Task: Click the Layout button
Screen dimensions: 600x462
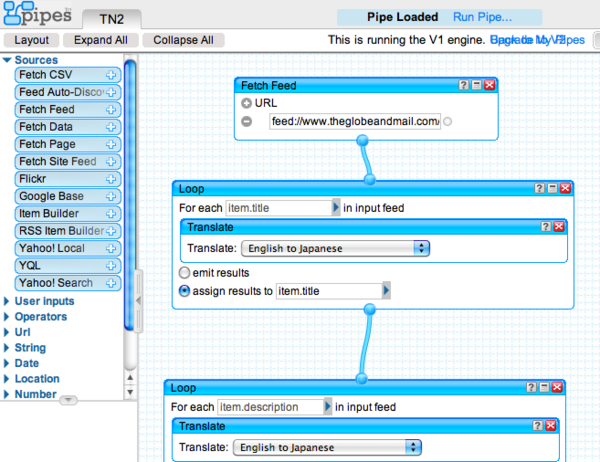Action: 31,40
